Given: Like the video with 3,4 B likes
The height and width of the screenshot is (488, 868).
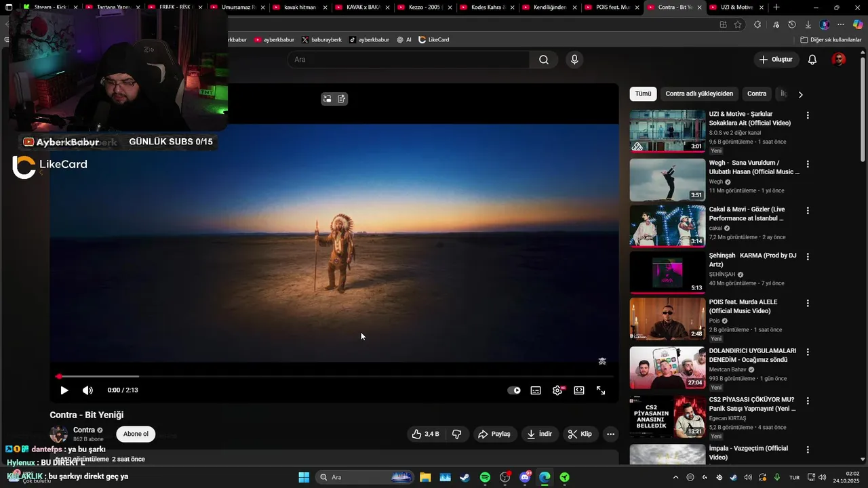Looking at the screenshot, I should [425, 434].
